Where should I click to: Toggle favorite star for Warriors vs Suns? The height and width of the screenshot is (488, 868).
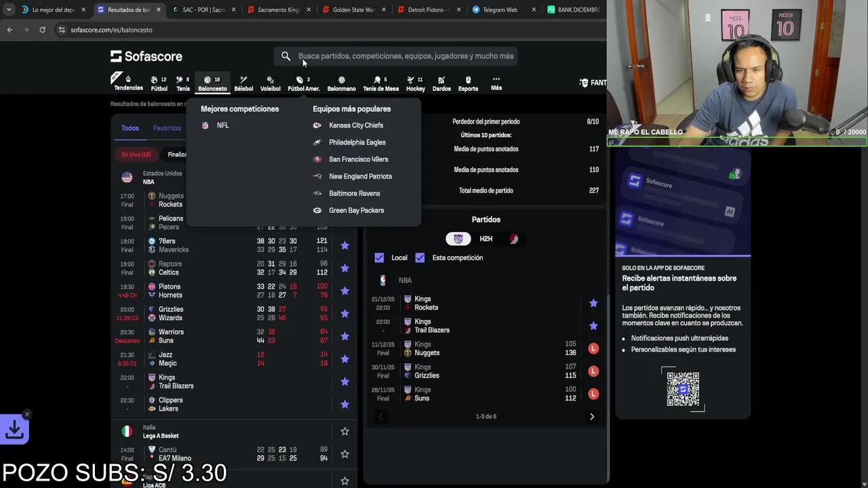click(x=344, y=336)
